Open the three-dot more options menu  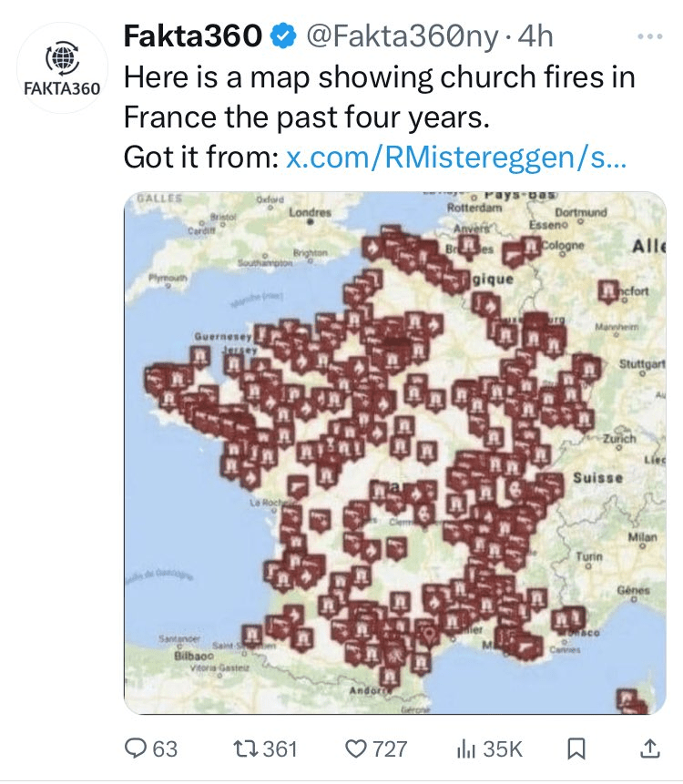coord(650,36)
